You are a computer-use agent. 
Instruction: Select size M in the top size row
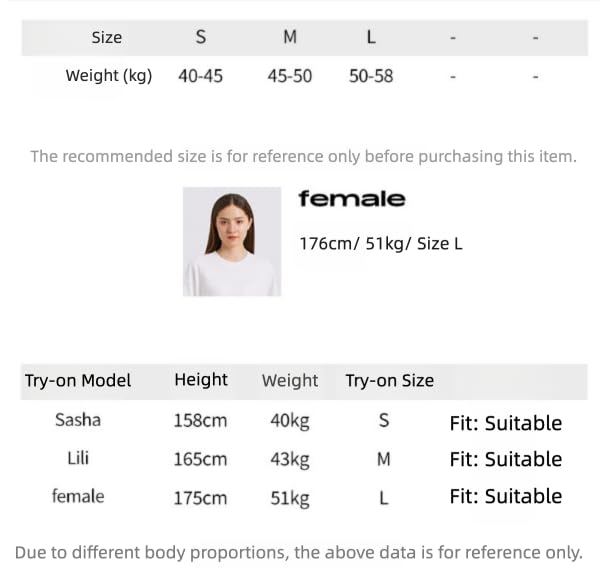(290, 37)
